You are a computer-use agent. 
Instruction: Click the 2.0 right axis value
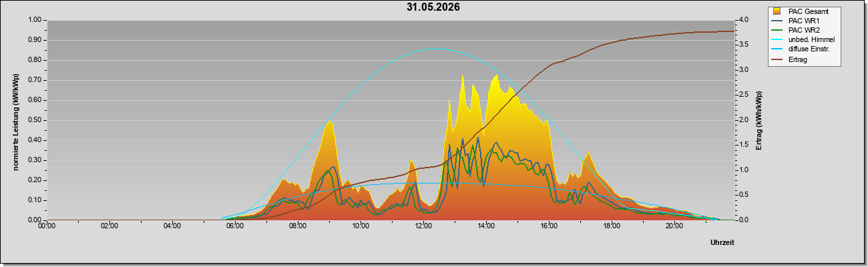(744, 120)
